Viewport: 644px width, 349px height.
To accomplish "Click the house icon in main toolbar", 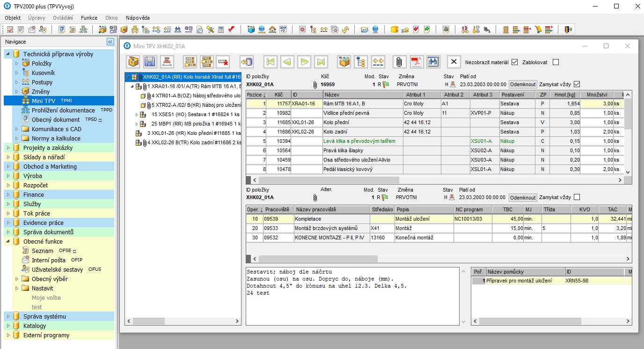I will point(272,30).
